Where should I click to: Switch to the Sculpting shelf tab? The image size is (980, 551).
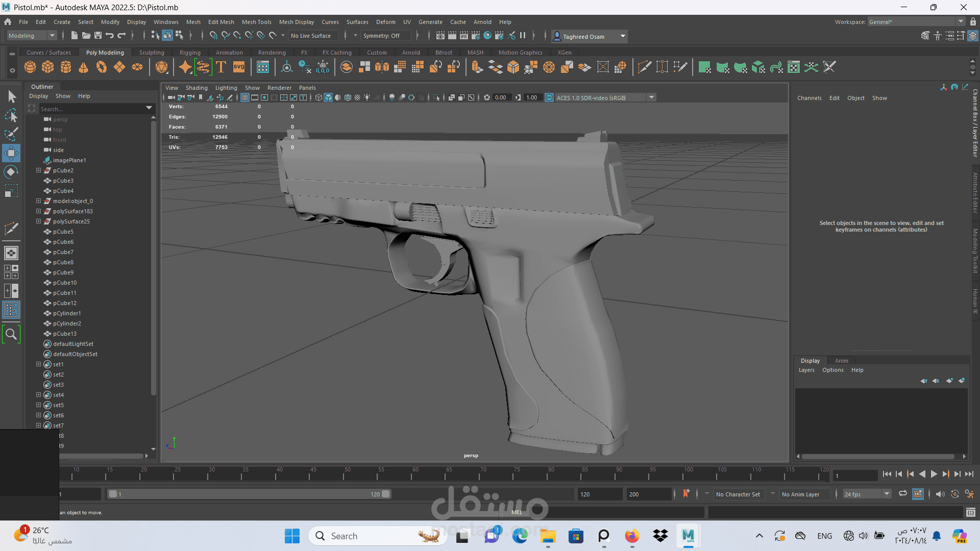tap(152, 53)
